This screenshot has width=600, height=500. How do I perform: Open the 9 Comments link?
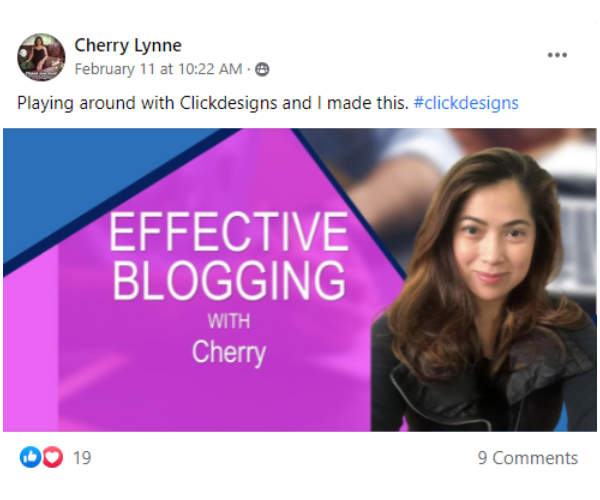tap(528, 458)
